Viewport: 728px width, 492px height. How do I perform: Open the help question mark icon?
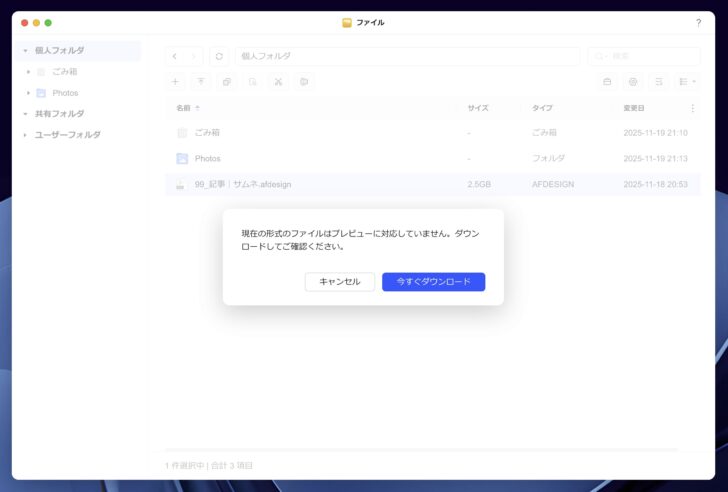(698, 23)
